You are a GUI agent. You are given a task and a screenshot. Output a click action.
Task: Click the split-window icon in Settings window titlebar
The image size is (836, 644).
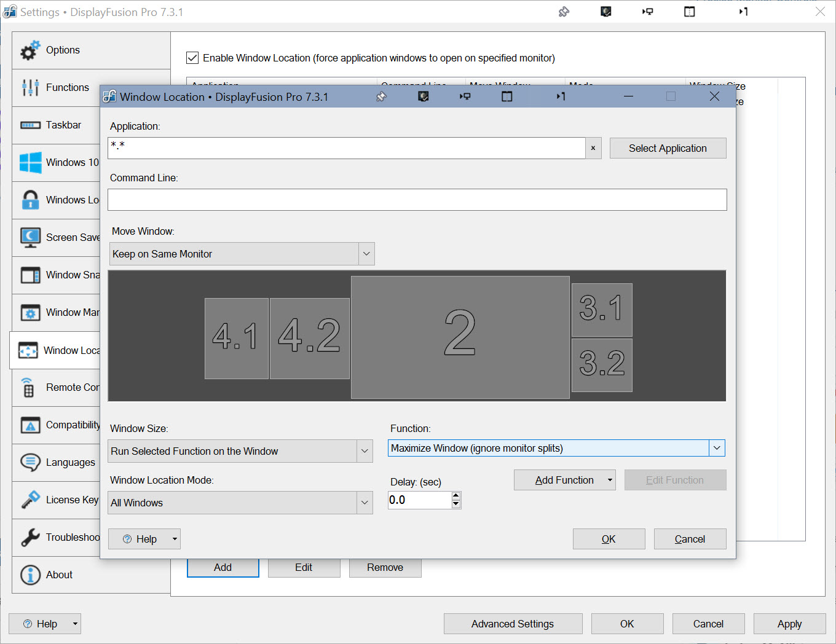(689, 12)
